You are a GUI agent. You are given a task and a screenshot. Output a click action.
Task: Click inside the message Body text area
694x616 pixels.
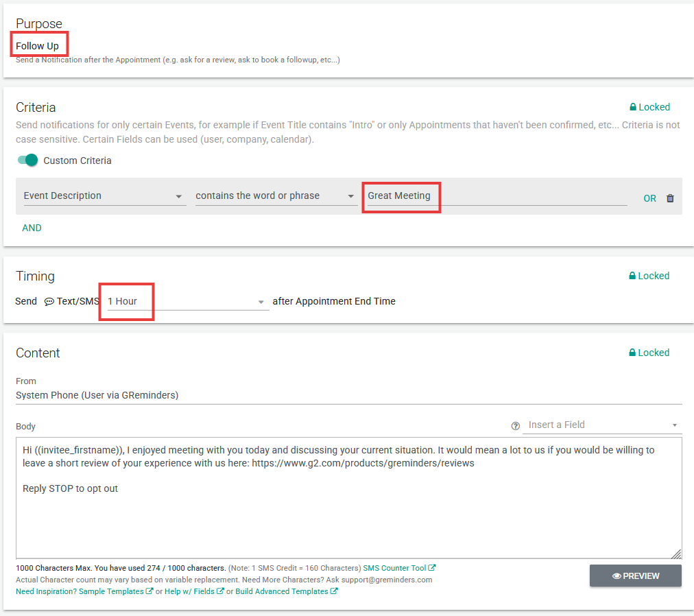[x=348, y=521]
